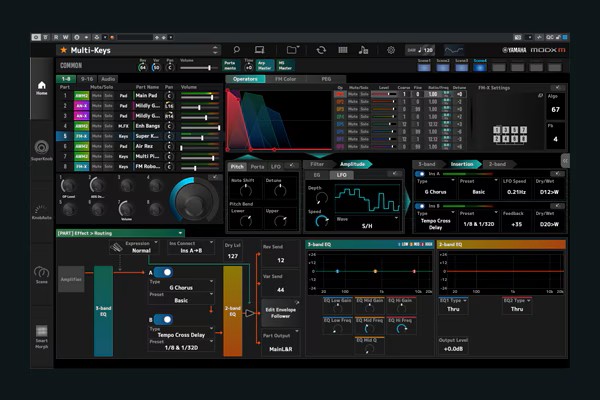Click the favorite star beside Multi-Keys
The height and width of the screenshot is (400, 600).
(63, 49)
